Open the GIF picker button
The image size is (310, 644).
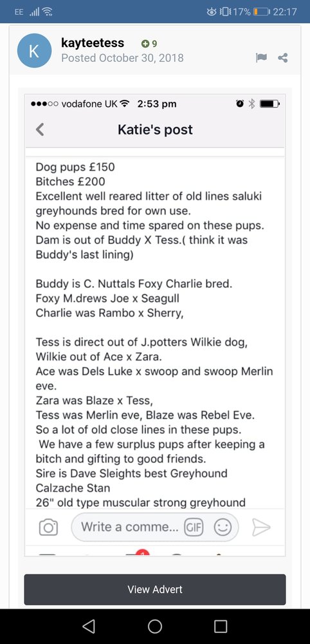pos(194,527)
